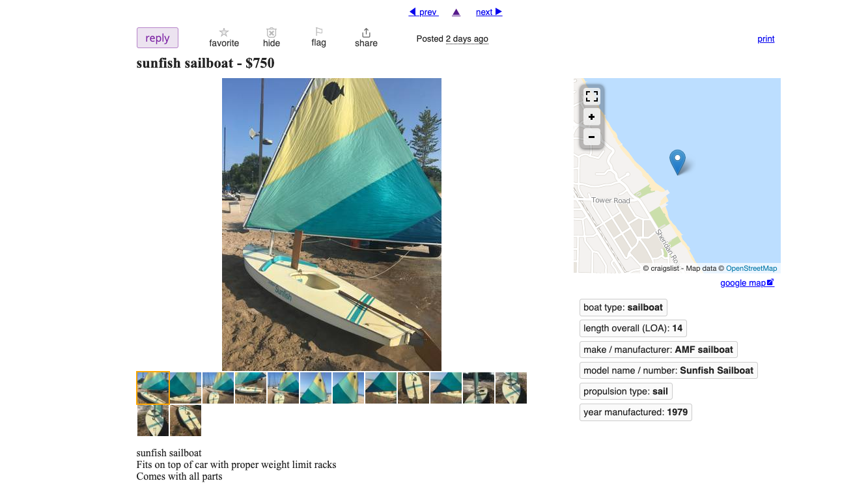Zoom out on the map
The width and height of the screenshot is (868, 496).
tap(591, 137)
